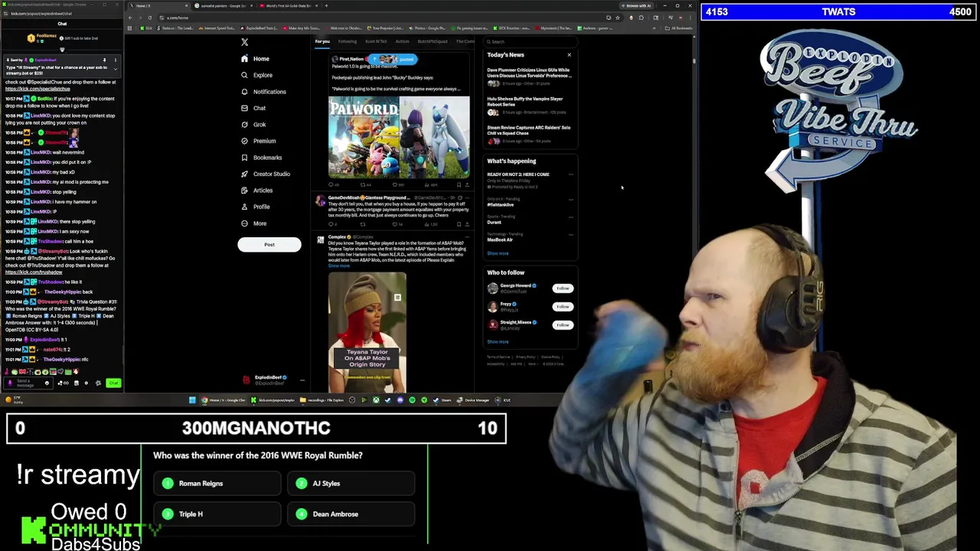Open the MacBook Air trend
Screen dimensions: 980x551
pos(500,240)
